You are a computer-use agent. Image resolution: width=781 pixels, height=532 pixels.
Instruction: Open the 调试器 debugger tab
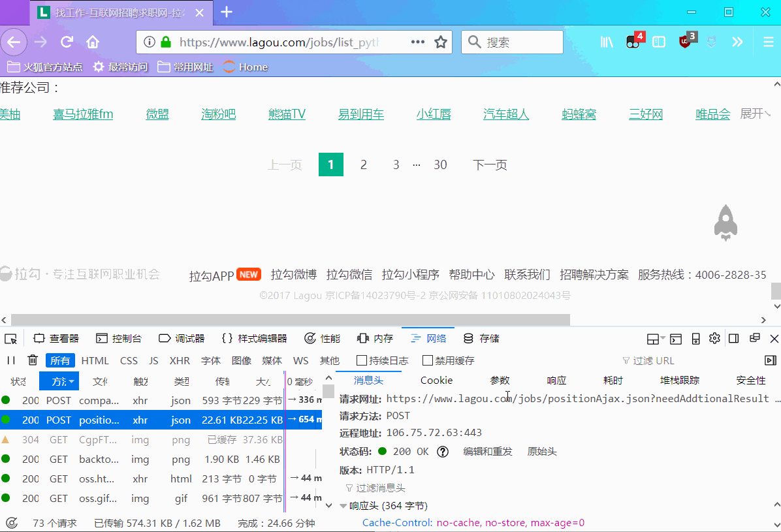click(182, 339)
